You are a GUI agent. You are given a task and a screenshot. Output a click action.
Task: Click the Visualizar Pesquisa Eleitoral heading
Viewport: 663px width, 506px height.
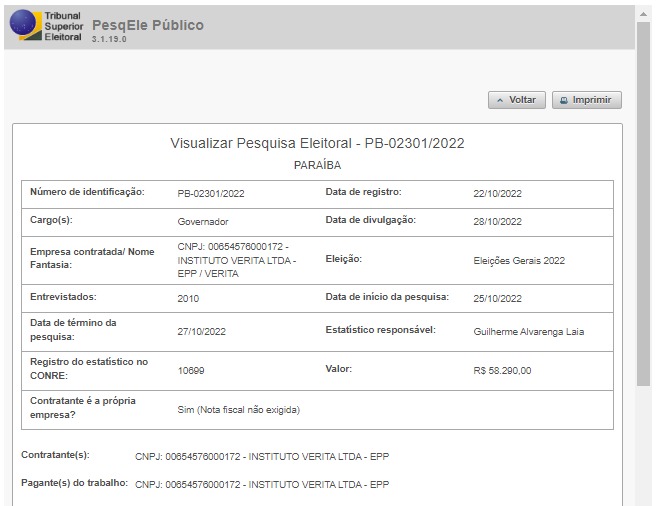tap(317, 143)
